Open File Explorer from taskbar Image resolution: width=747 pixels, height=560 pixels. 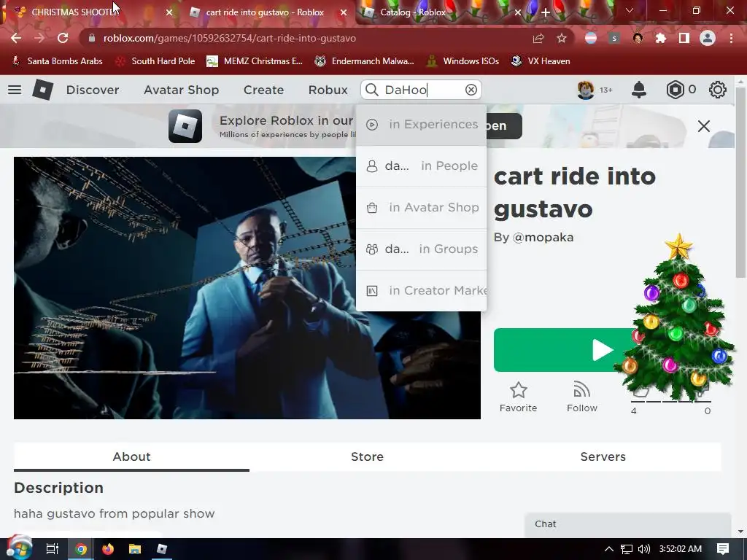135,549
